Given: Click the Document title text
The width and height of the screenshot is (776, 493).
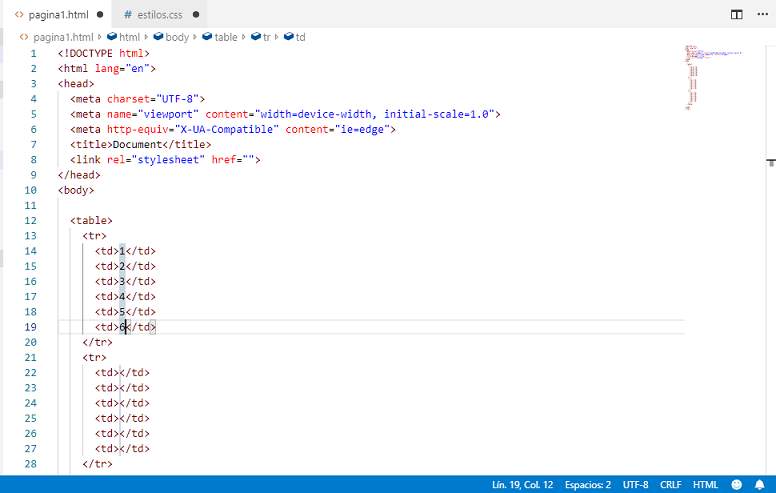Looking at the screenshot, I should tap(137, 145).
